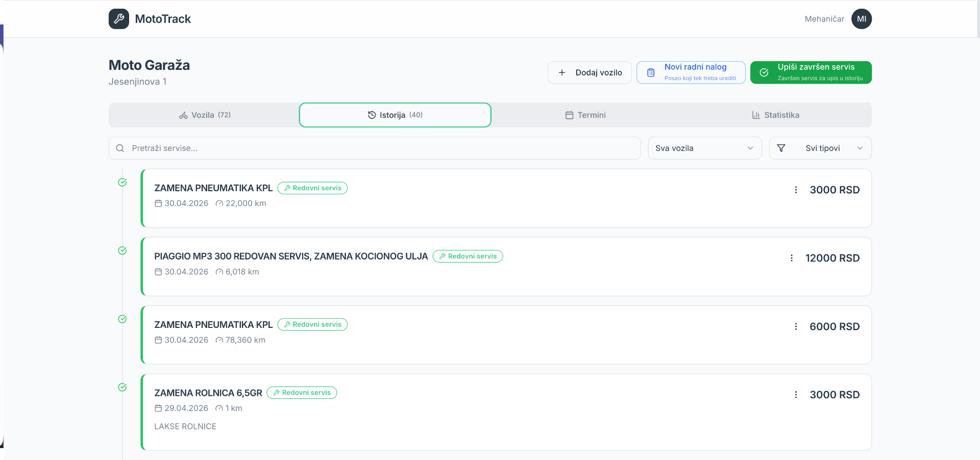Open the Sva vozila dropdown

click(705, 148)
